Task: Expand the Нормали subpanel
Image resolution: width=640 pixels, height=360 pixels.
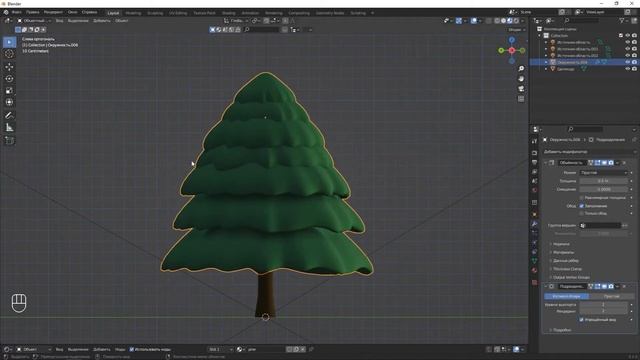Action: [561, 244]
